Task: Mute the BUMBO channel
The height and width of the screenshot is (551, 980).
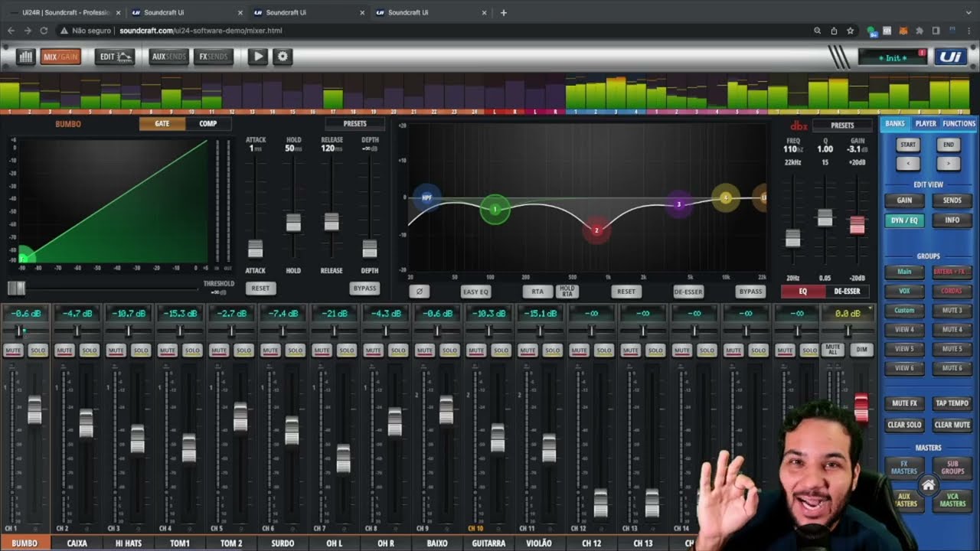Action: (13, 350)
